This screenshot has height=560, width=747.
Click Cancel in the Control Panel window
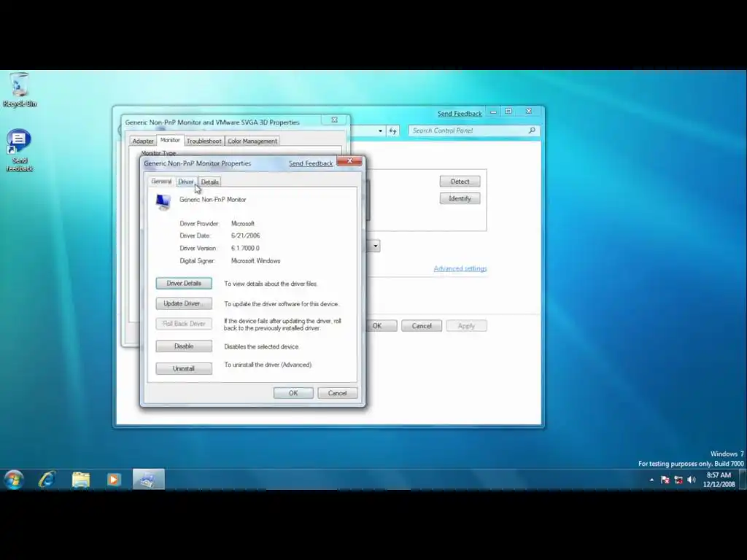[422, 326]
